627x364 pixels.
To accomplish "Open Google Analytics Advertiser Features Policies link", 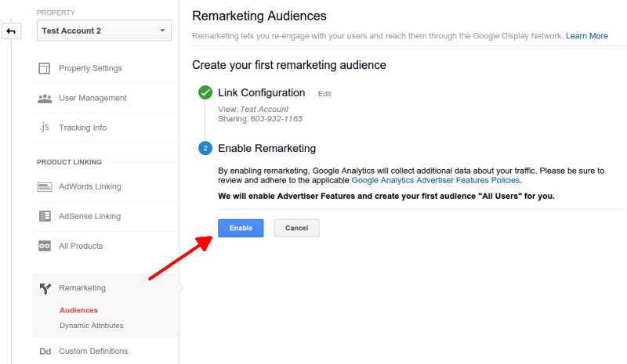I will tap(436, 180).
